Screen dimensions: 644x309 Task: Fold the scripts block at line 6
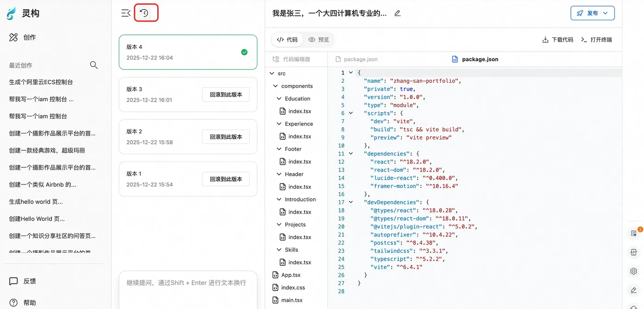pyautogui.click(x=351, y=113)
